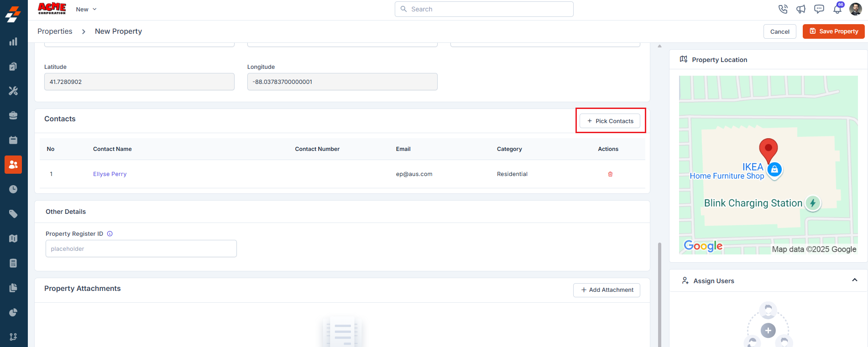The width and height of the screenshot is (868, 347).
Task: Open the folded map sidebar icon
Action: [13, 238]
